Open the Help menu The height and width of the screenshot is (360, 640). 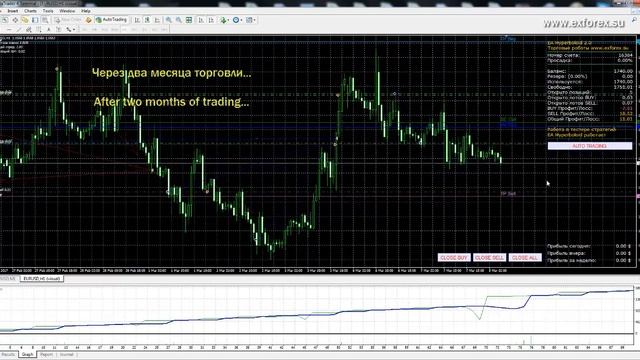tap(86, 11)
